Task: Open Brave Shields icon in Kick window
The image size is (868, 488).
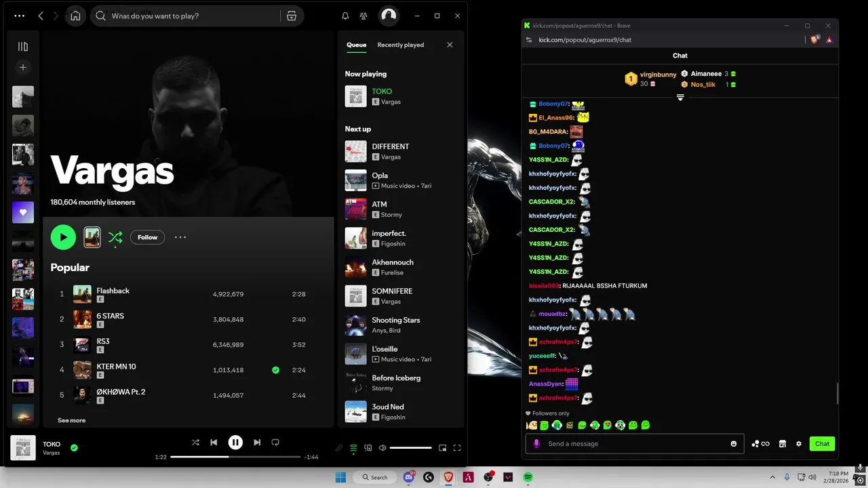Action: pyautogui.click(x=815, y=39)
